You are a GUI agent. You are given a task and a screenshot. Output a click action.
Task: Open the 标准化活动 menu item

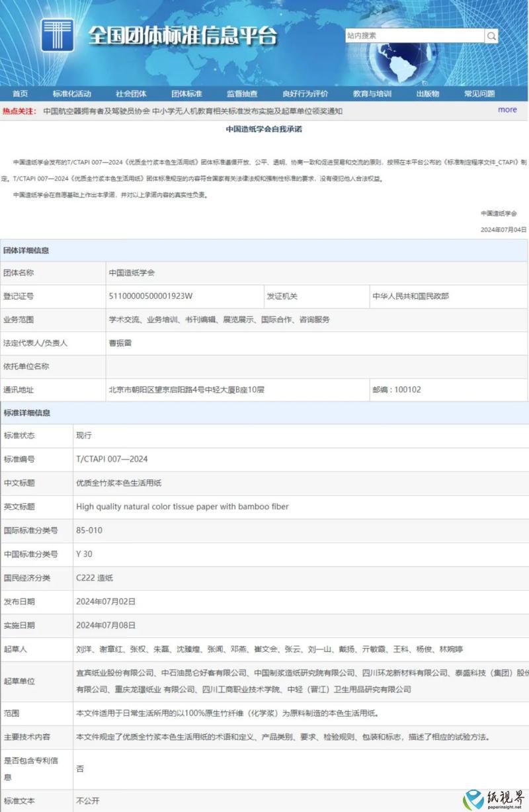point(72,94)
